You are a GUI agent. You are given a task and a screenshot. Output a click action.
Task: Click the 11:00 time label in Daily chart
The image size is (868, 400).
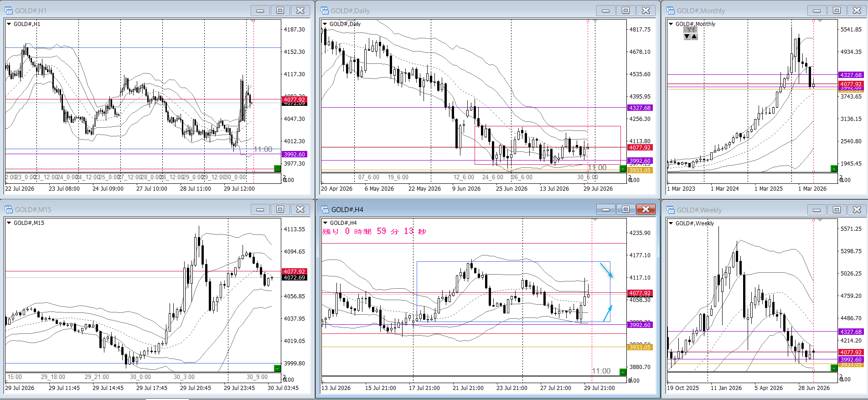(597, 167)
